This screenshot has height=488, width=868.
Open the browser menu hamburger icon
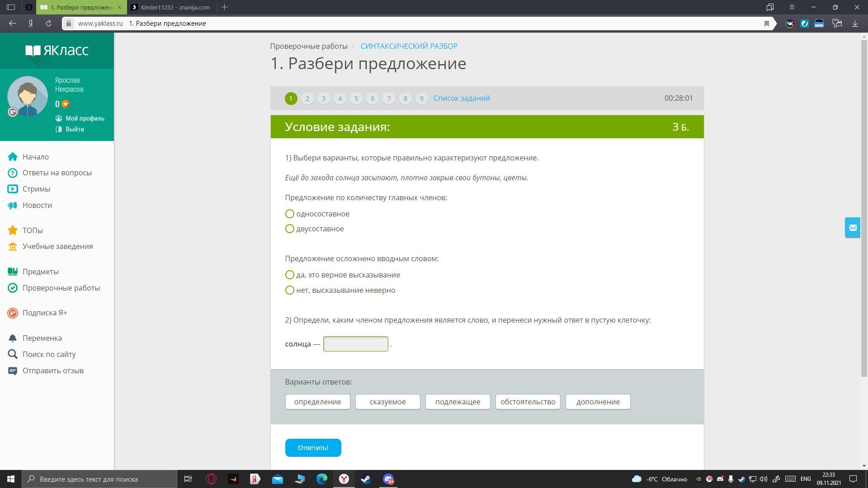pyautogui.click(x=792, y=7)
